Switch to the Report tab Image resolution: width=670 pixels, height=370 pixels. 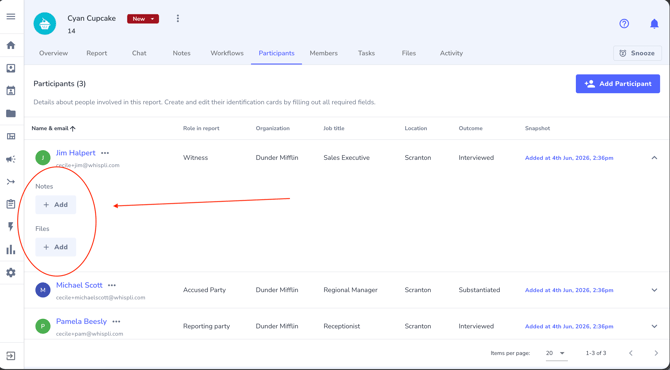pyautogui.click(x=97, y=53)
